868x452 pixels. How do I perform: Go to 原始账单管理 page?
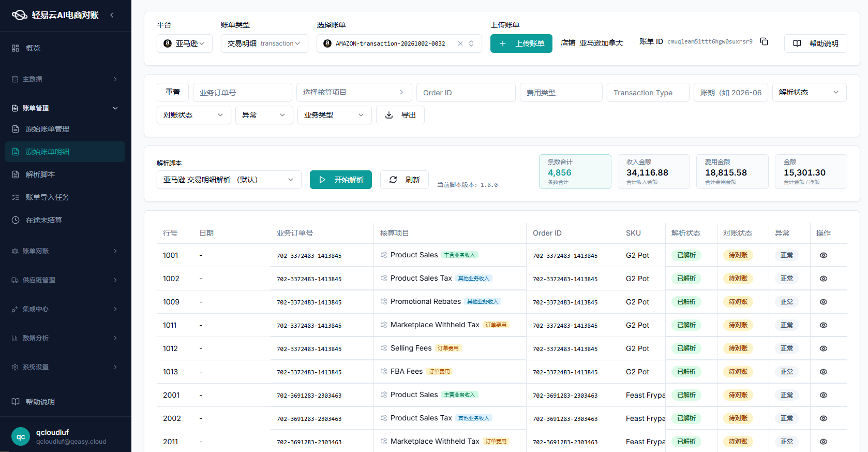65,129
